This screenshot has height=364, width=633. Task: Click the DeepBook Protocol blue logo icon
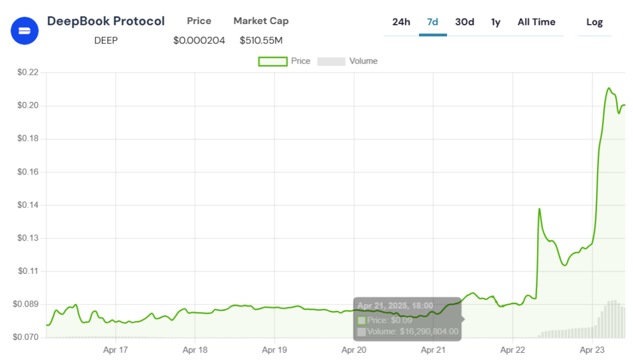[25, 30]
